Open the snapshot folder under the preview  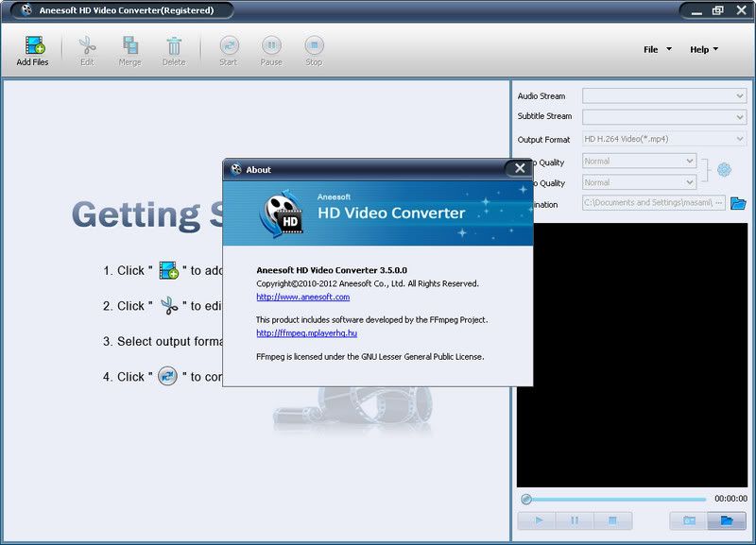click(x=727, y=520)
